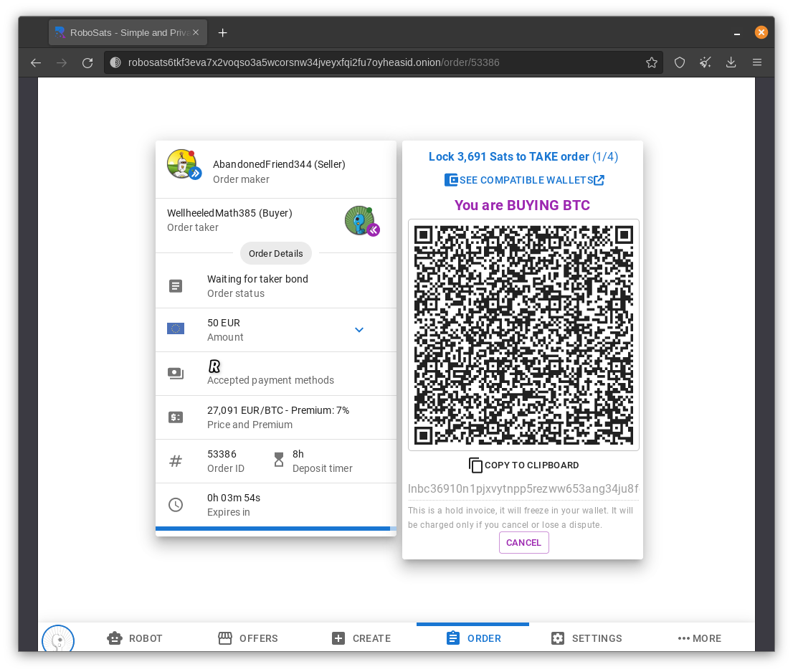Close the browser window

761,32
